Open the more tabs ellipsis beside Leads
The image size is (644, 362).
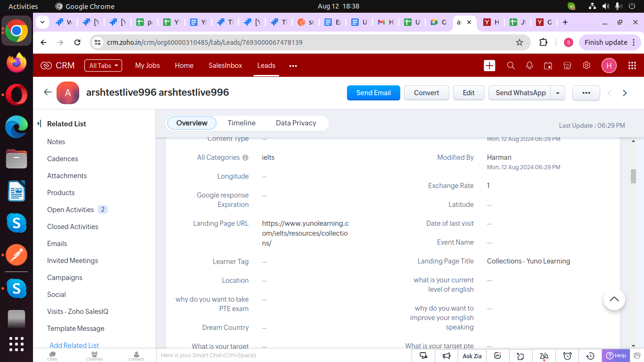point(293,66)
